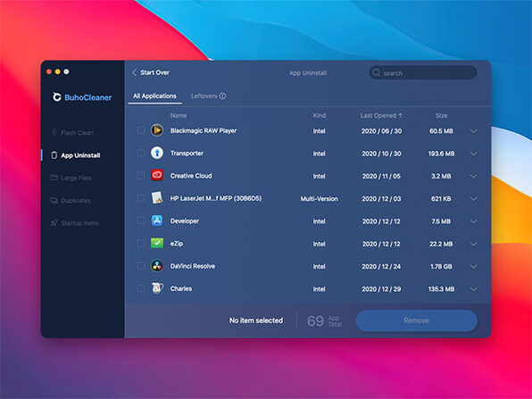Check the Developer checkbox
Viewport: 532px width, 399px height.
(x=140, y=220)
